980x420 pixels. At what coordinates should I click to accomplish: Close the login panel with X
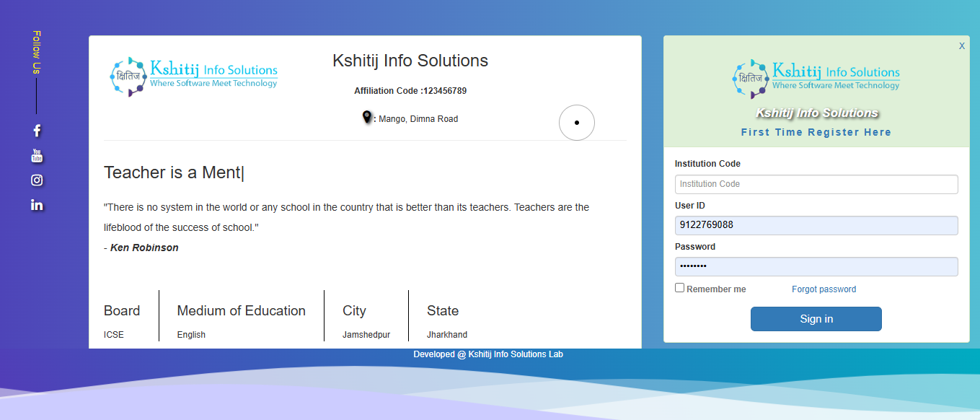tap(962, 45)
